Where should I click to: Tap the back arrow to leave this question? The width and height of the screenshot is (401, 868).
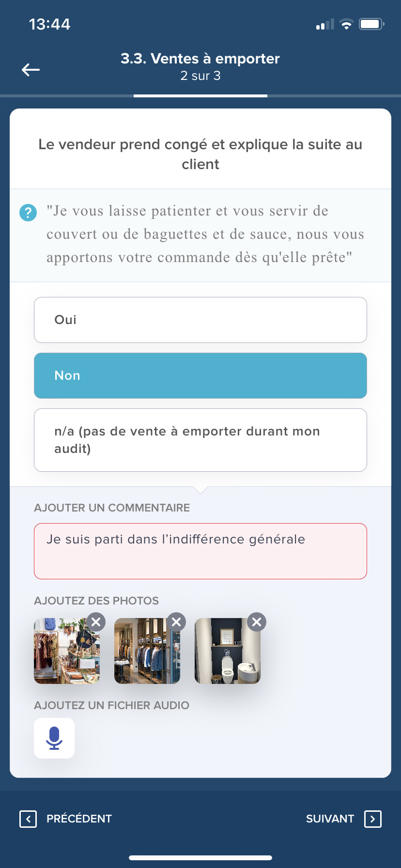pyautogui.click(x=31, y=70)
